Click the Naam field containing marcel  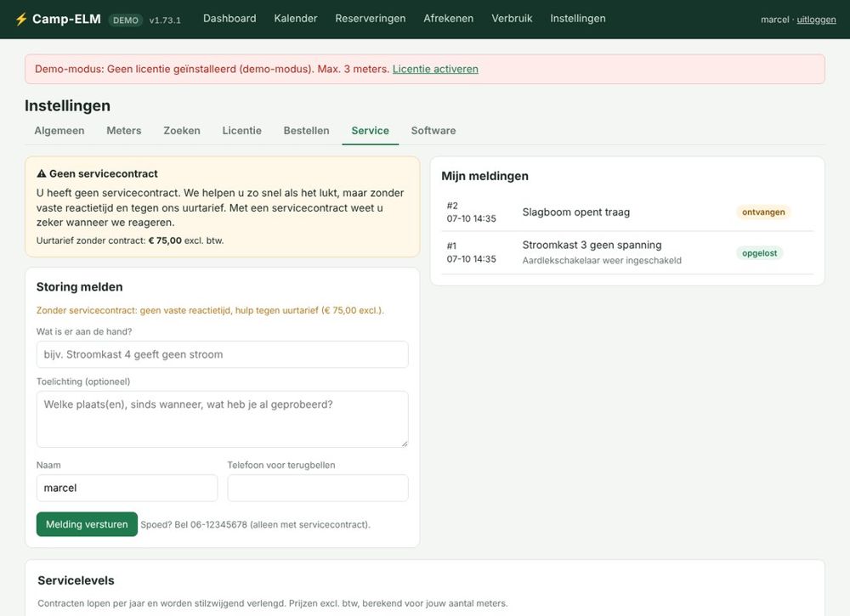127,488
